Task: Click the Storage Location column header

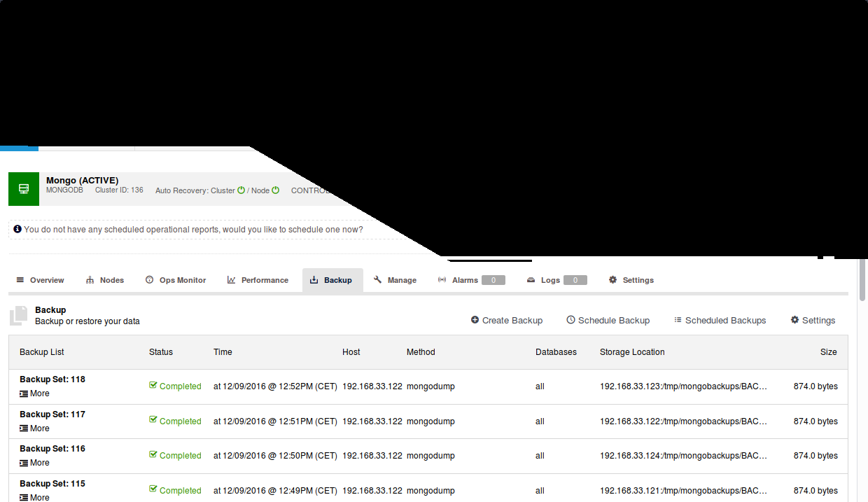Action: pyautogui.click(x=632, y=352)
